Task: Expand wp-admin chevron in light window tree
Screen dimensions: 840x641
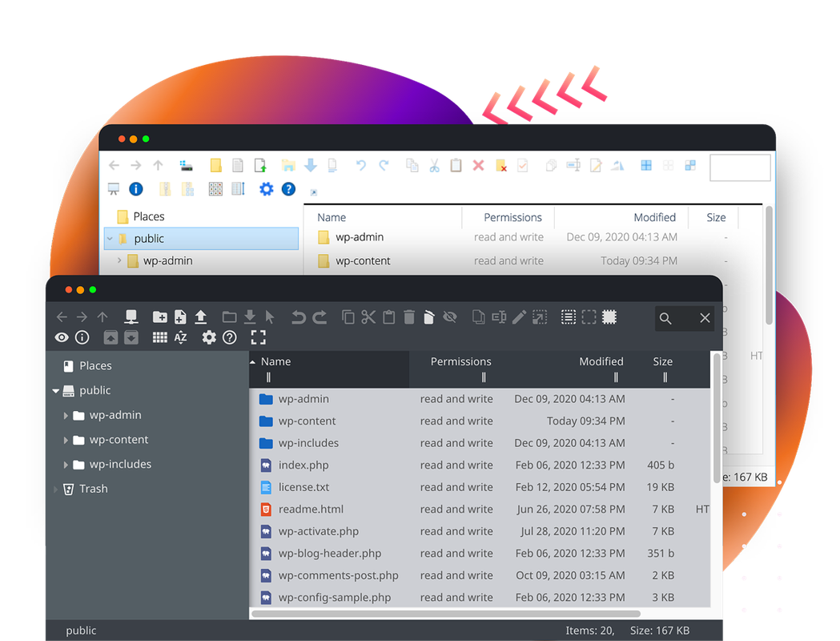Action: point(119,260)
